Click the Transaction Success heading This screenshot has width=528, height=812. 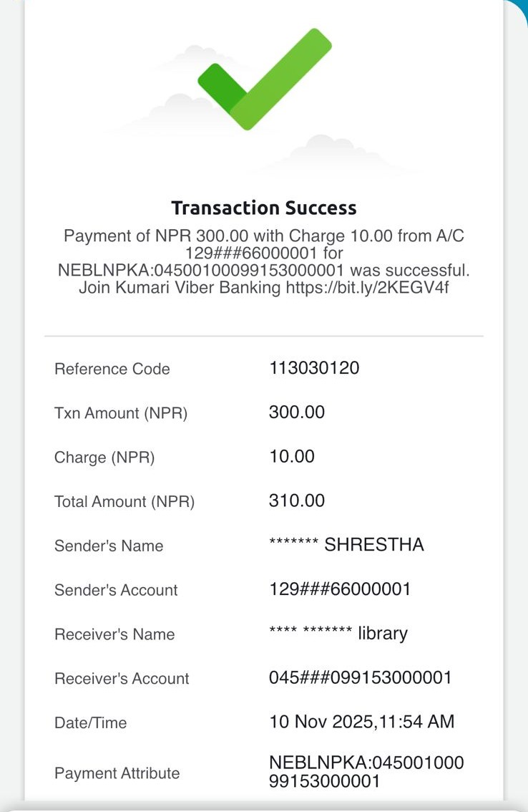[x=263, y=208]
